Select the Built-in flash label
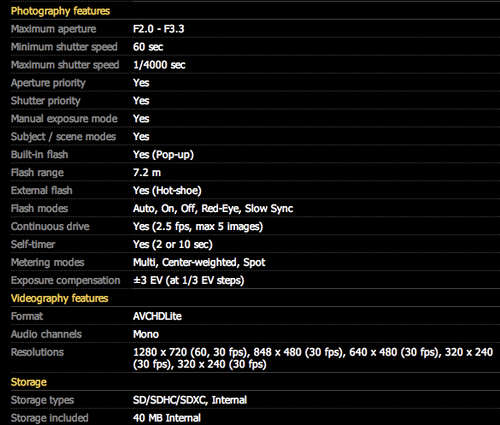 pos(39,155)
